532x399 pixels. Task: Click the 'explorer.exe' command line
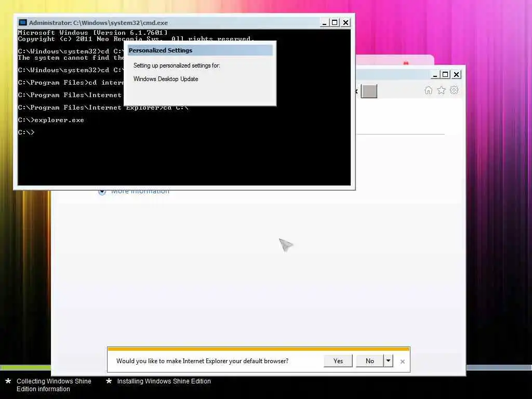[51, 120]
